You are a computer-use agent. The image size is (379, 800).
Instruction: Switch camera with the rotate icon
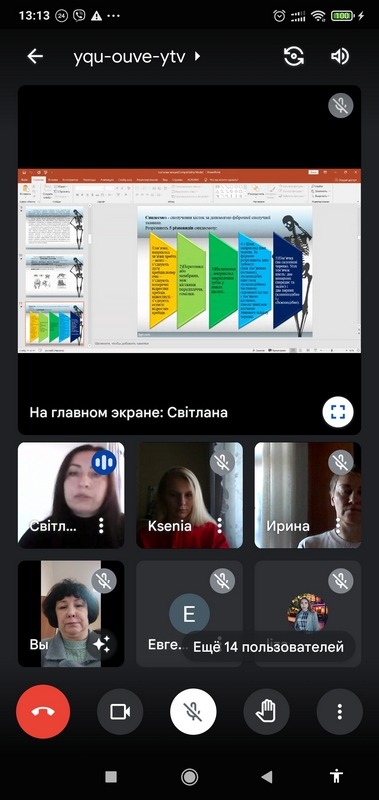294,56
